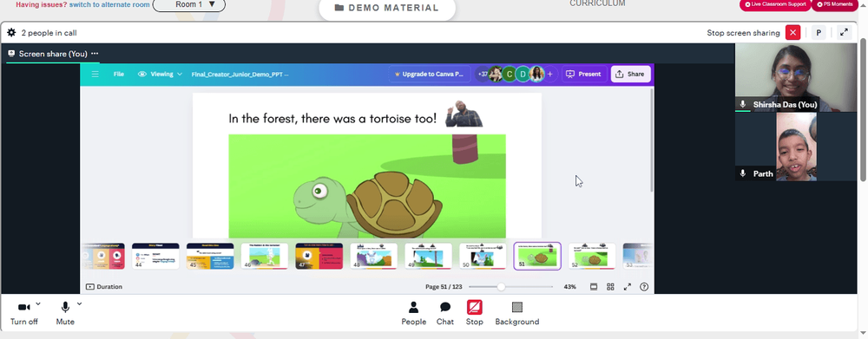Viewport: 868px width, 339px height.
Task: Select slide thumbnail 49
Action: [428, 256]
